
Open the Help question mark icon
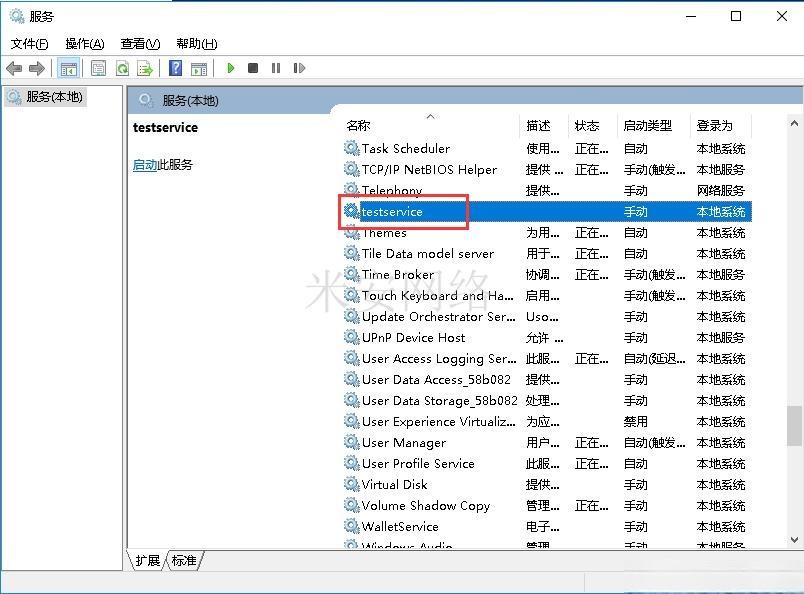[x=175, y=68]
